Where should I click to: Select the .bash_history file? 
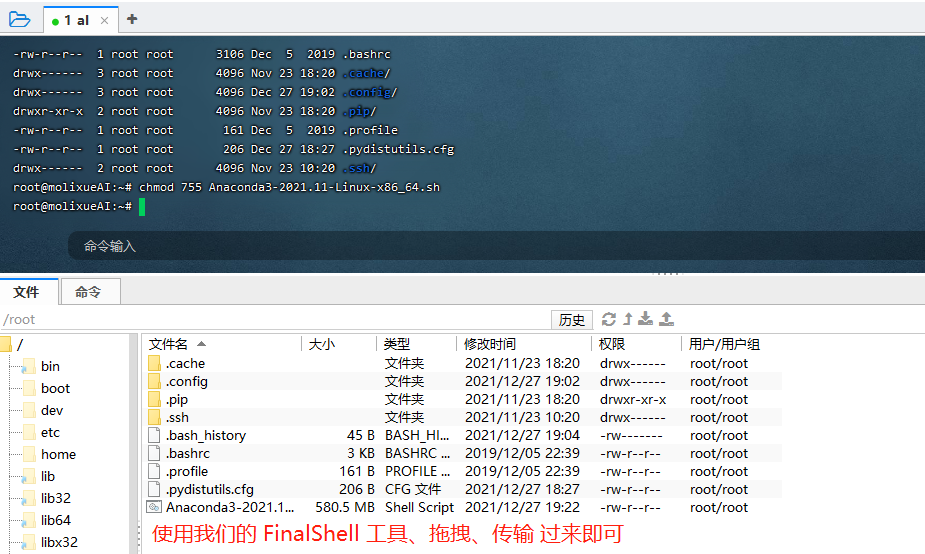point(463,435)
